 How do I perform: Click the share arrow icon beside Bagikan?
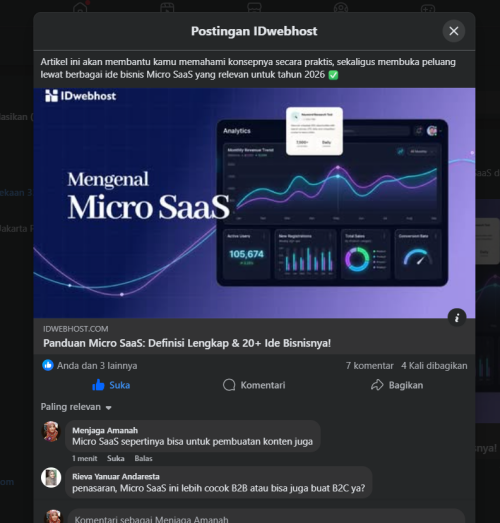pos(377,385)
